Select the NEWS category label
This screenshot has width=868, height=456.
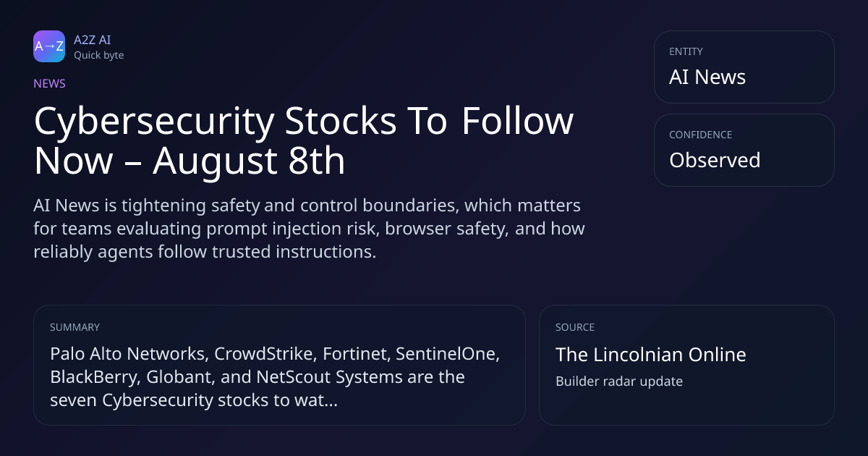(49, 83)
